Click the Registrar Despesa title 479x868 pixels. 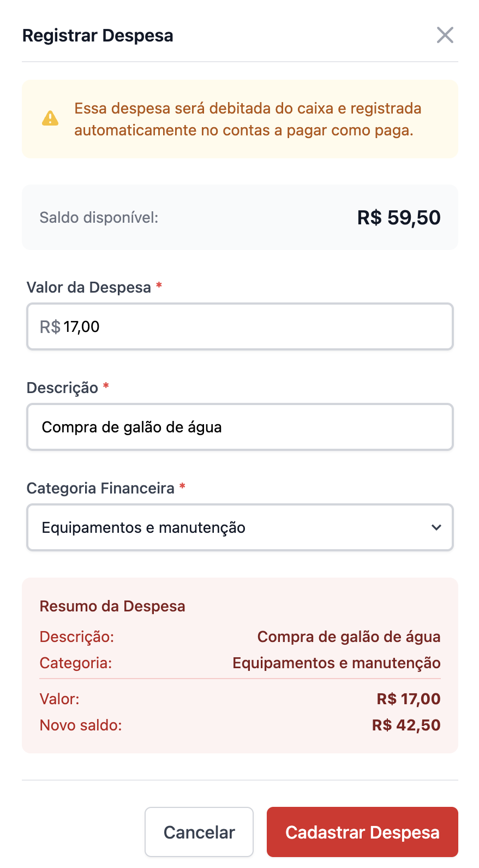(x=98, y=35)
